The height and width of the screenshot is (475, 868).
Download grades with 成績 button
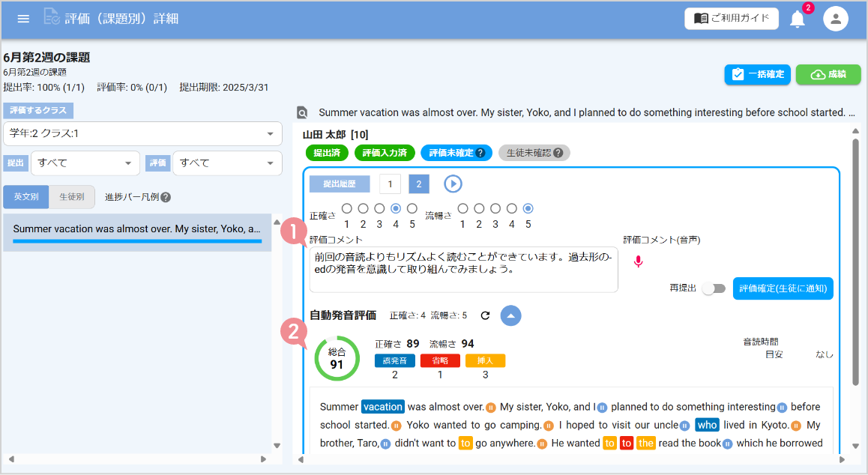point(828,75)
